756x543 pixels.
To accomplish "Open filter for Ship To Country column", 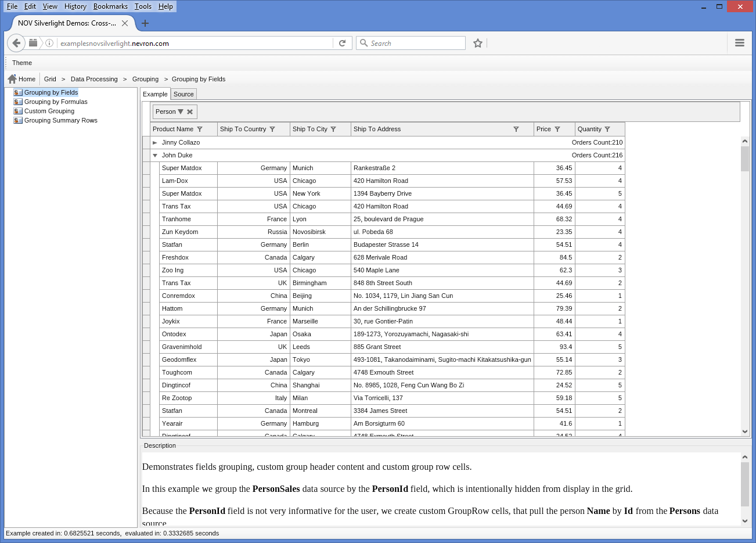I will click(272, 129).
